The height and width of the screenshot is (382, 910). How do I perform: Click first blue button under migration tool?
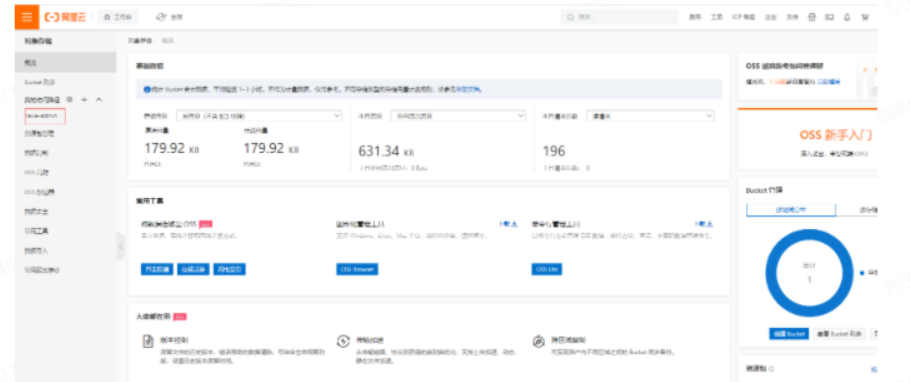click(157, 269)
